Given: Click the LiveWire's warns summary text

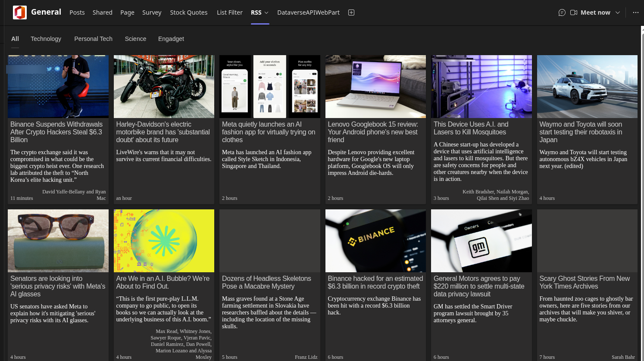Looking at the screenshot, I should pos(163,156).
